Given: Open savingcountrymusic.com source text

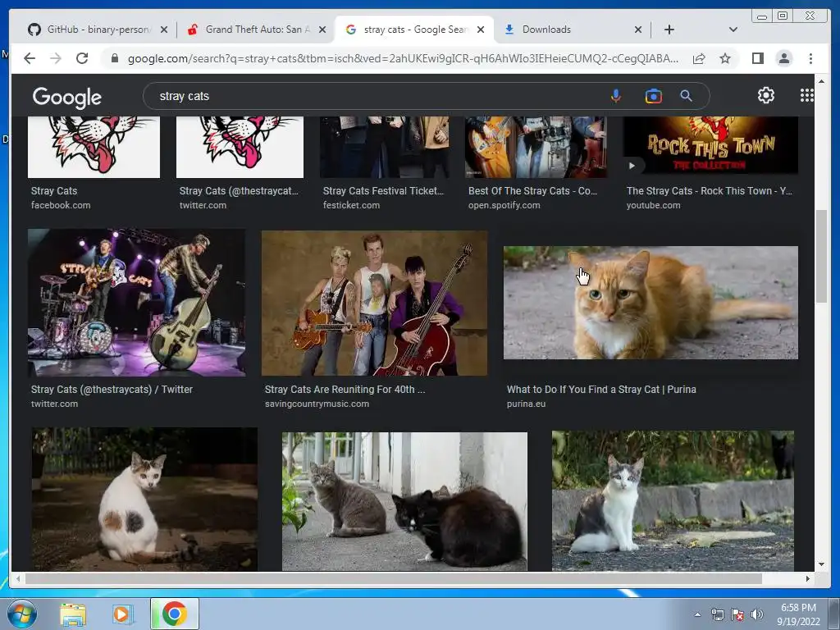Looking at the screenshot, I should pyautogui.click(x=317, y=404).
